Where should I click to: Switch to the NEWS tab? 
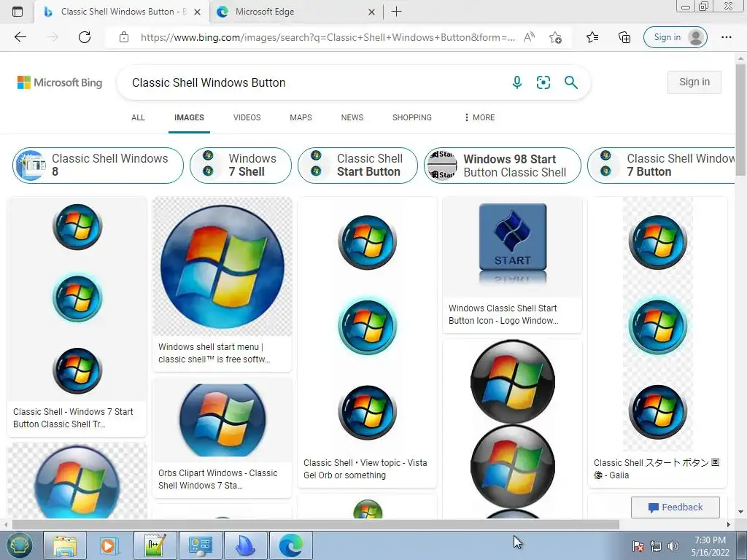click(352, 117)
